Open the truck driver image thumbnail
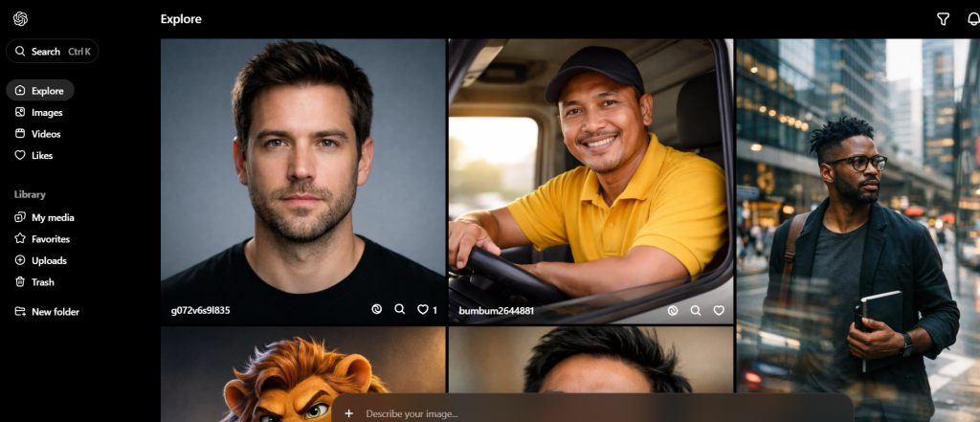This screenshot has width=980, height=422. [590, 172]
